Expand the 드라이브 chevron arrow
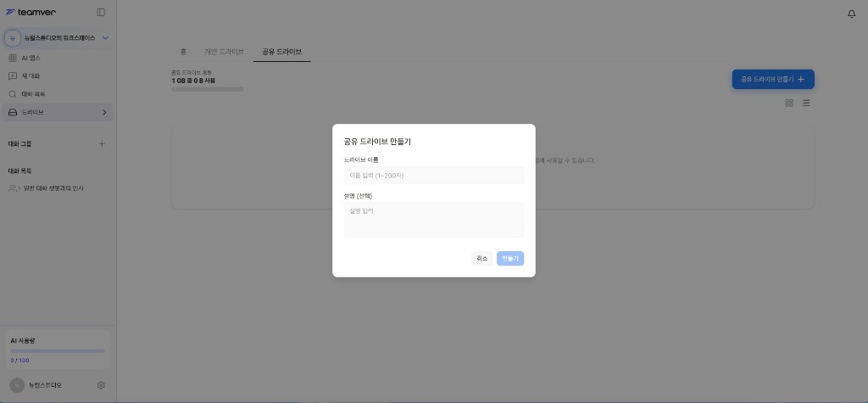 104,113
